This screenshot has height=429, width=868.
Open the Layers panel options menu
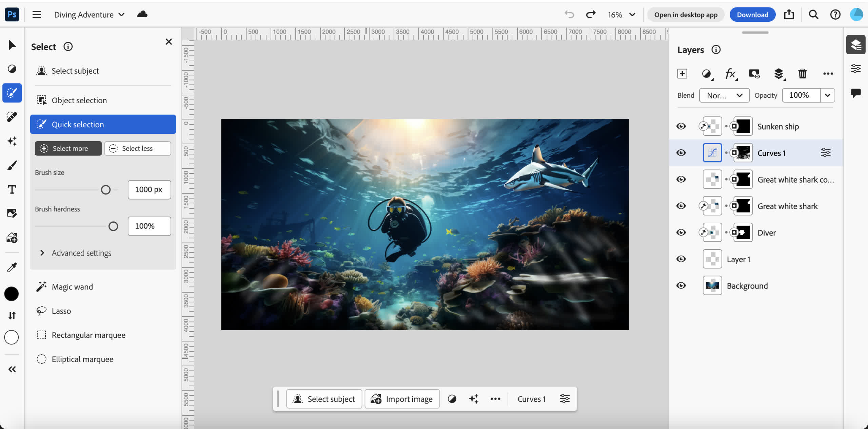click(x=828, y=73)
